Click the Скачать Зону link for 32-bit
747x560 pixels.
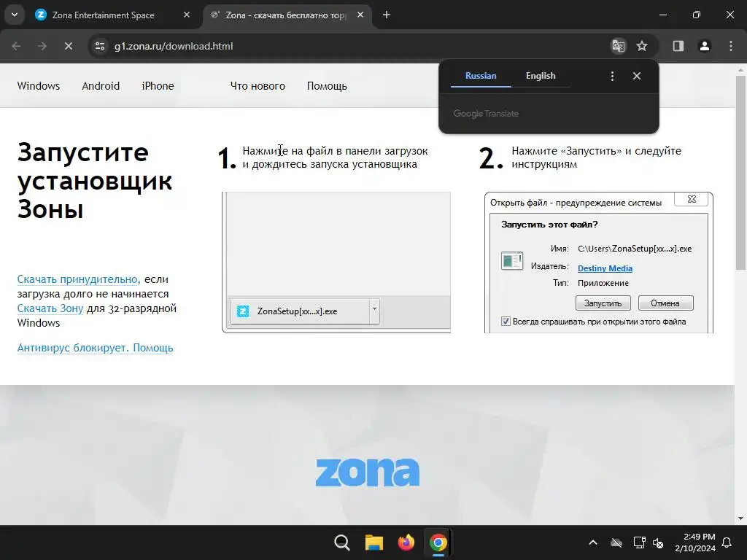(x=50, y=308)
